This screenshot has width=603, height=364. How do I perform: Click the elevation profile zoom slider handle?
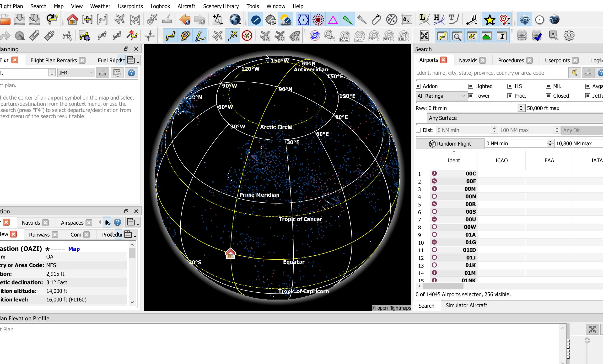587,340
